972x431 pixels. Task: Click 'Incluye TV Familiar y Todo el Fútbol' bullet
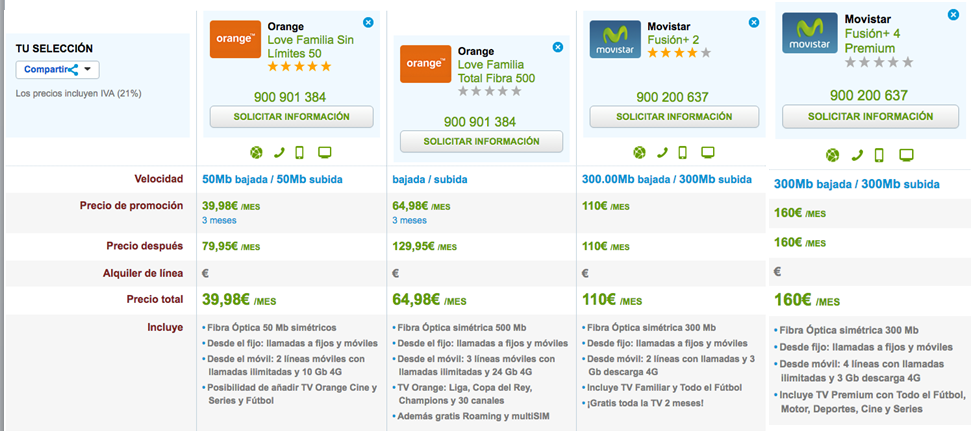[662, 388]
